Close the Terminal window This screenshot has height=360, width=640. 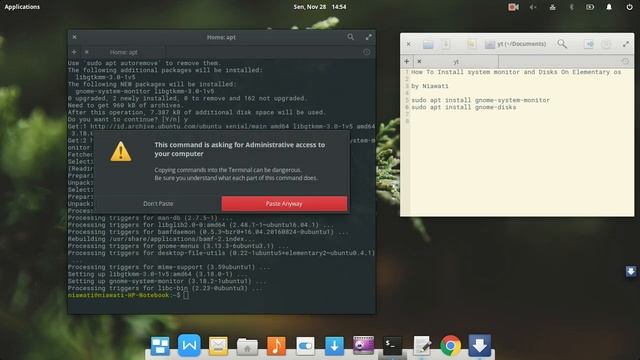pos(74,37)
